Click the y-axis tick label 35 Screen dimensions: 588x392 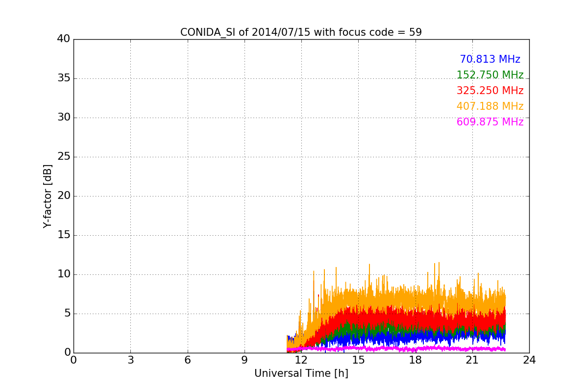click(x=64, y=78)
